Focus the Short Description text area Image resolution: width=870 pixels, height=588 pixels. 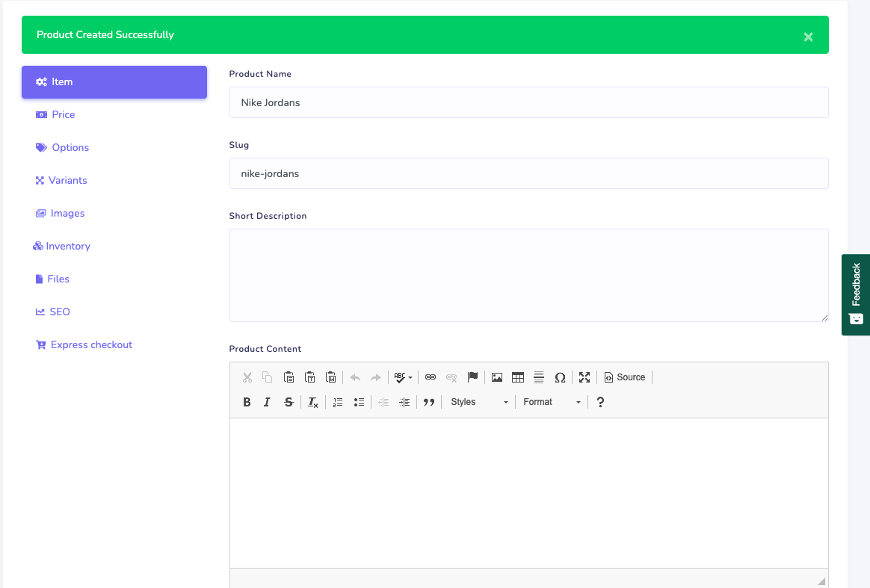click(528, 275)
